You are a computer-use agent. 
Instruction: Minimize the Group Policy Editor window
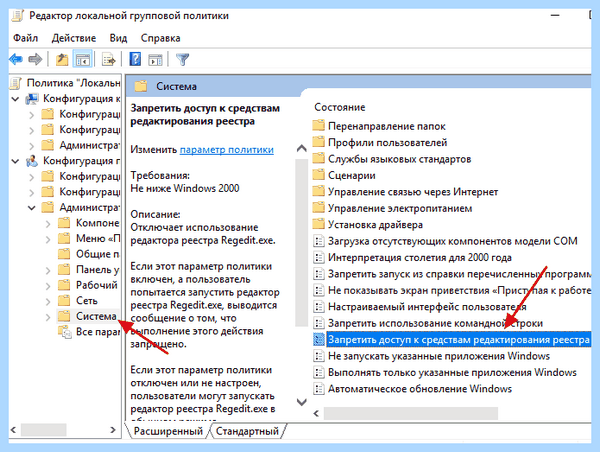(555, 16)
